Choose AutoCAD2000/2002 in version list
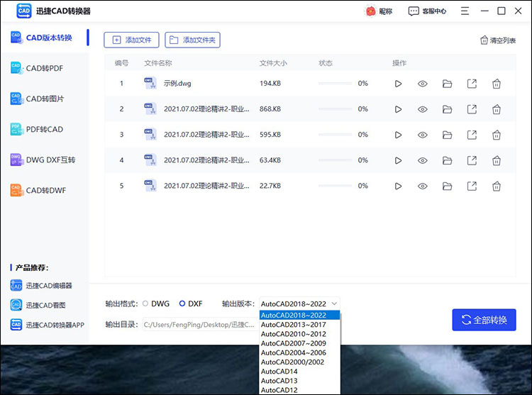Viewport: 532px width, 395px height. [299, 362]
